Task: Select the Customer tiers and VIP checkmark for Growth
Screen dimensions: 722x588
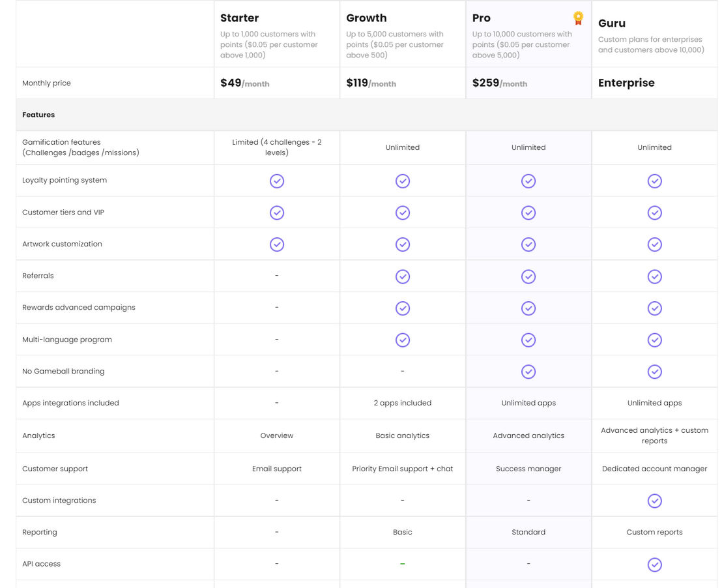Action: click(403, 213)
